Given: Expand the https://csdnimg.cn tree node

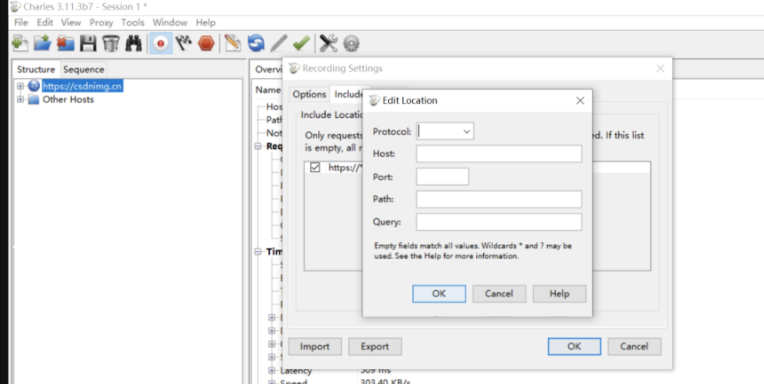Looking at the screenshot, I should coord(20,86).
